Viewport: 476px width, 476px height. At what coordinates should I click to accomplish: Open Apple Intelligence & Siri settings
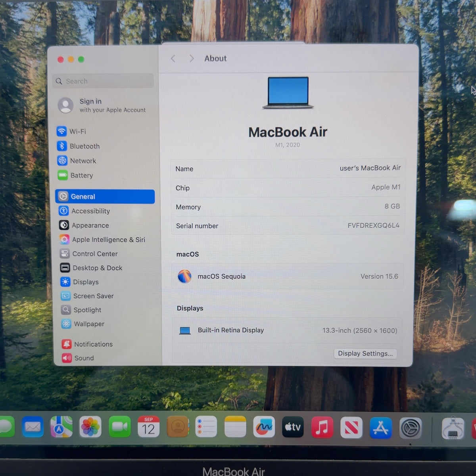point(102,240)
